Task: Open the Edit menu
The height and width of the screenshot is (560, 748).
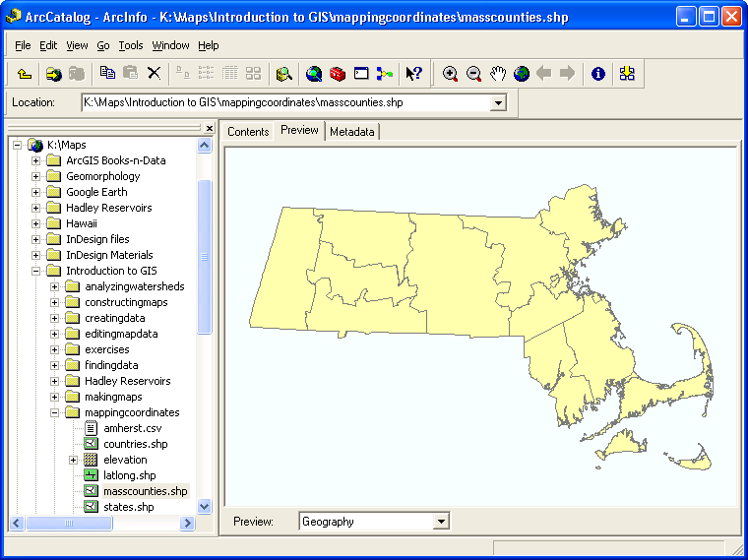Action: pyautogui.click(x=48, y=45)
